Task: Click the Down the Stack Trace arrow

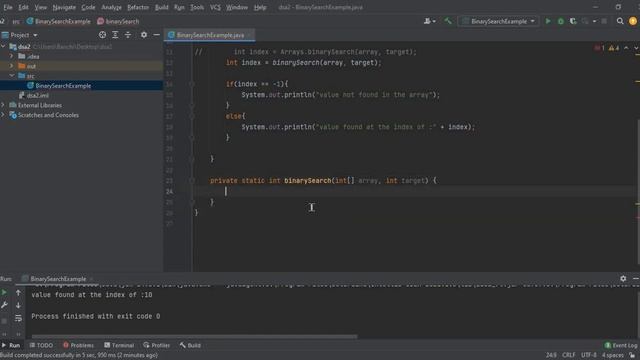Action: tap(18, 305)
